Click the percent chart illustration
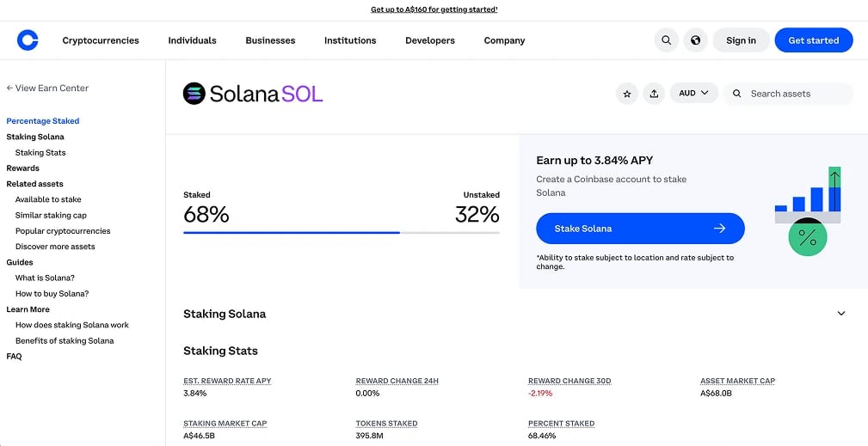 808,211
